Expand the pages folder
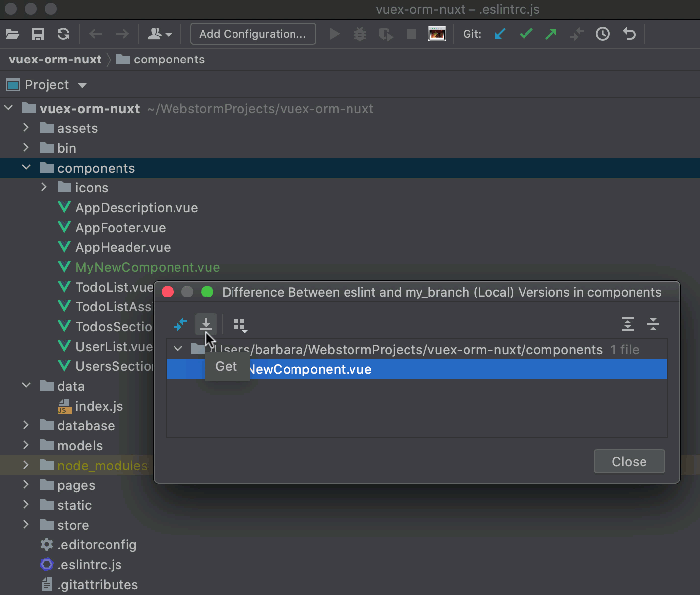The height and width of the screenshot is (595, 700). 26,485
